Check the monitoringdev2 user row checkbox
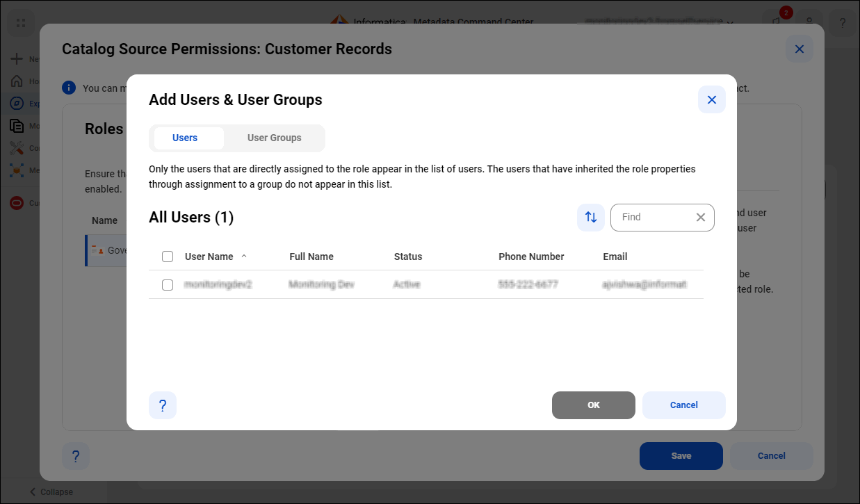 168,285
